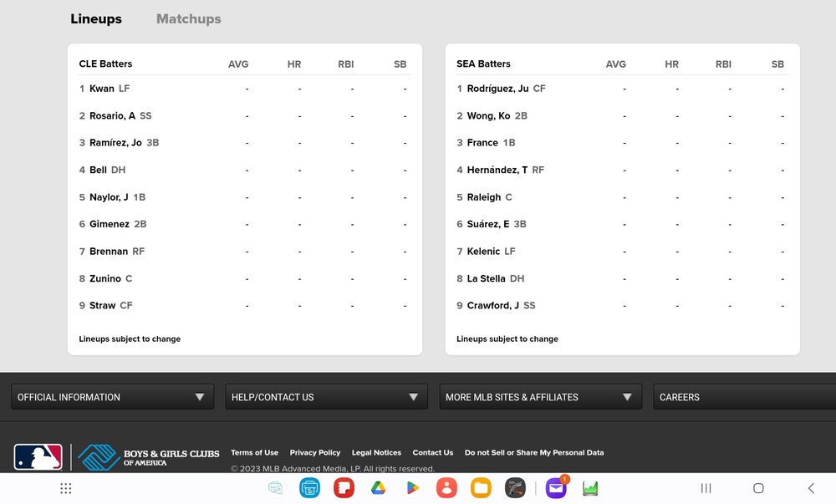
Task: Click the SEA Batters table heading
Action: click(483, 64)
